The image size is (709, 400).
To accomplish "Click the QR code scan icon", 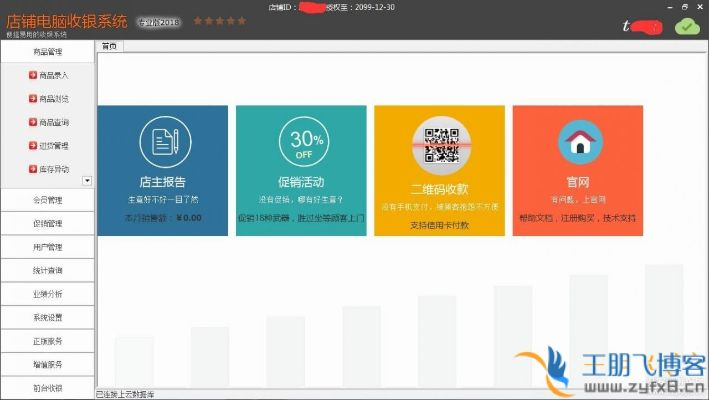I will pyautogui.click(x=441, y=146).
